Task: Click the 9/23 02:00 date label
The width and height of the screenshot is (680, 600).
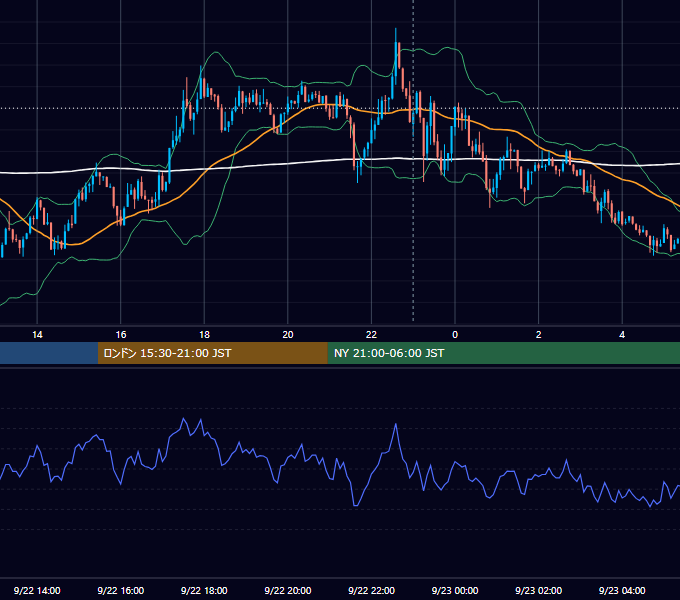Action: pyautogui.click(x=538, y=590)
